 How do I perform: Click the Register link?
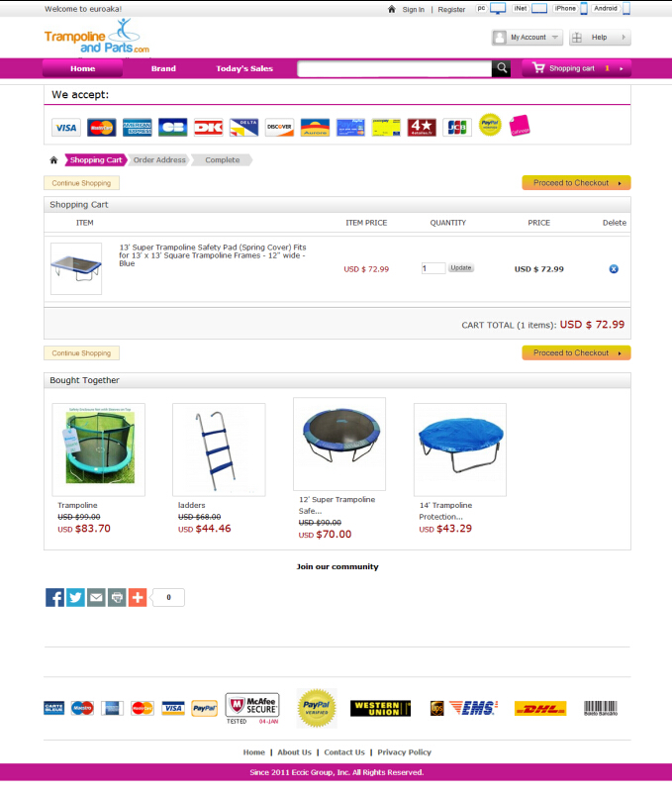(x=451, y=10)
